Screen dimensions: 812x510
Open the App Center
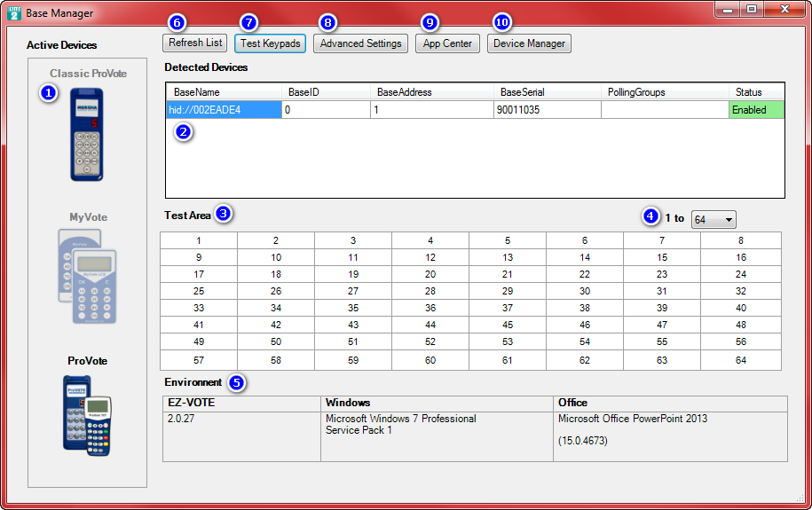[447, 43]
